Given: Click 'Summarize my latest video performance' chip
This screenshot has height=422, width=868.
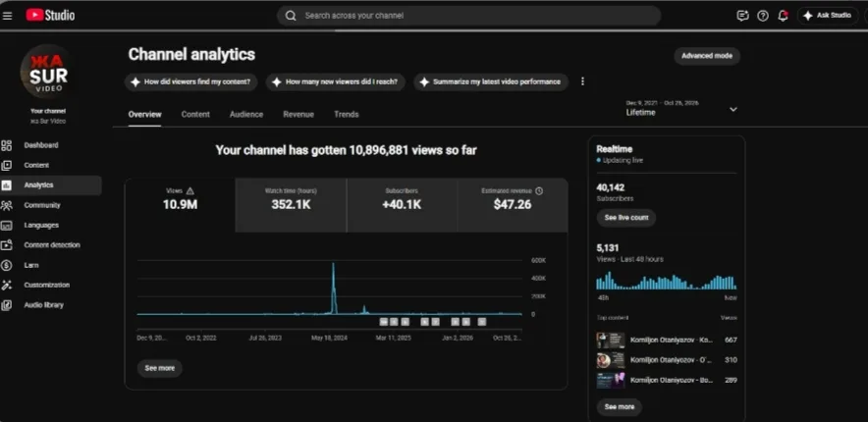Looking at the screenshot, I should [x=491, y=81].
